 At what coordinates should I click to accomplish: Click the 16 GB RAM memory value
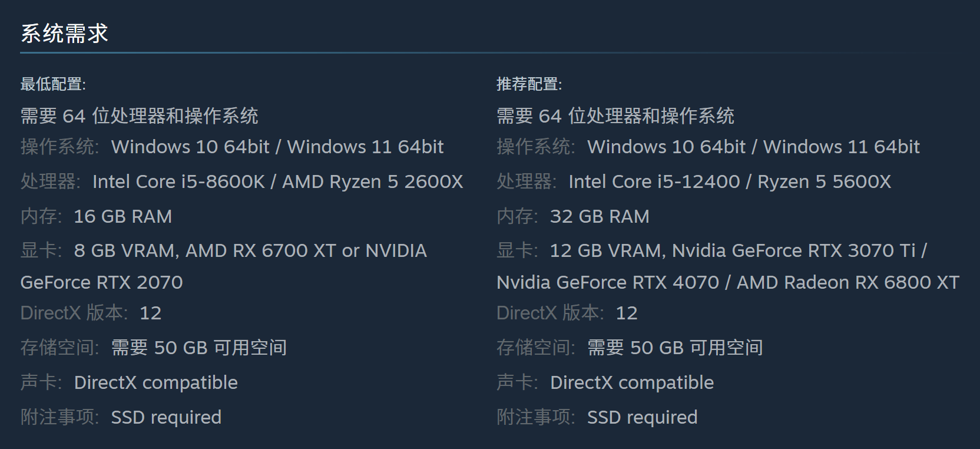[122, 216]
